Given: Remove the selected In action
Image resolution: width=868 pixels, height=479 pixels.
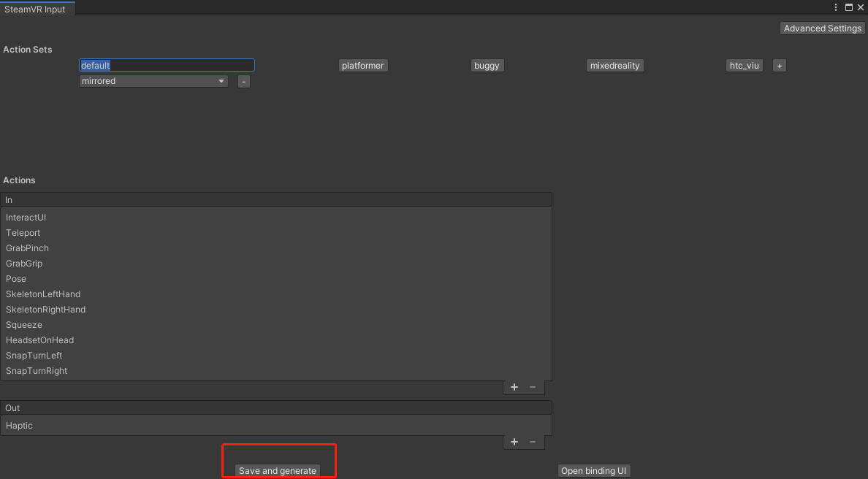Looking at the screenshot, I should click(533, 387).
